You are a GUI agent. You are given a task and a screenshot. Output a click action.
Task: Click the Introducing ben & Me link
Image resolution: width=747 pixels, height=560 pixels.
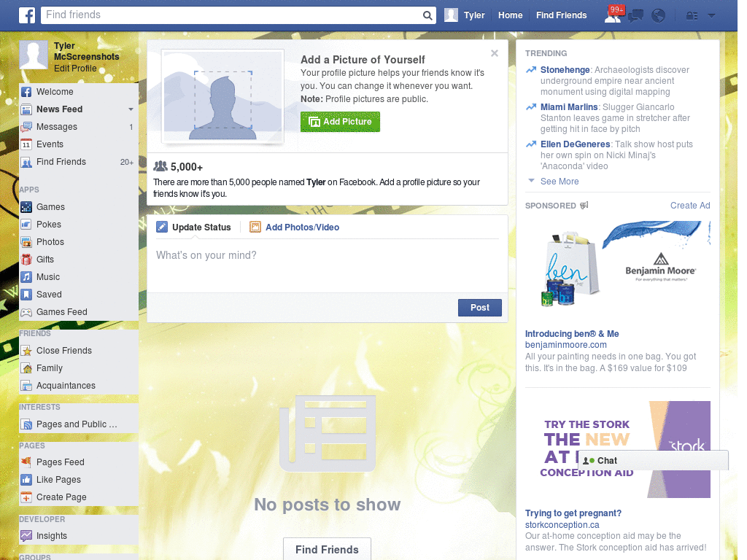pyautogui.click(x=572, y=334)
